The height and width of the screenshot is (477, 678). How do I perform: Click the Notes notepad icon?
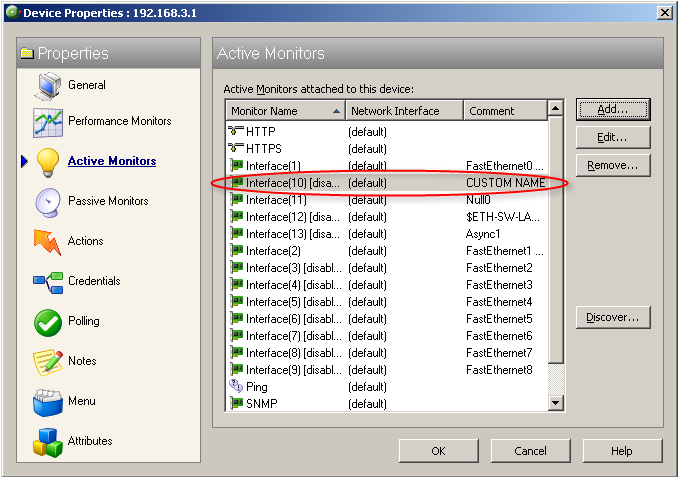tap(49, 362)
